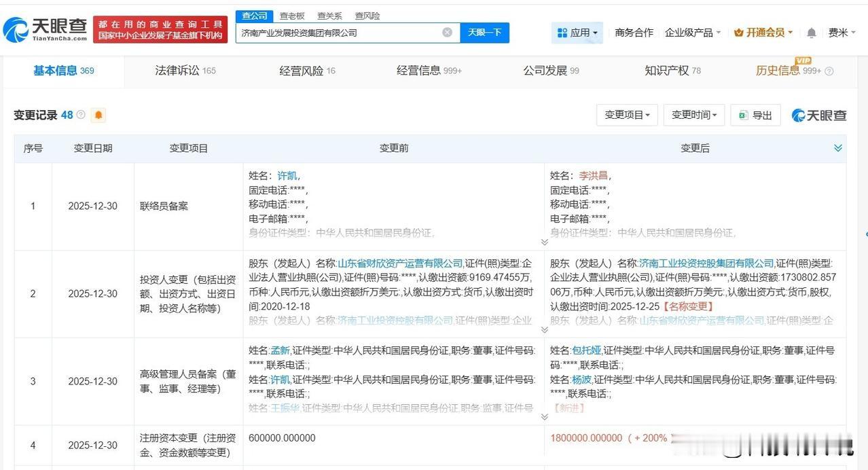Click the notification bell in the top navigation
The width and height of the screenshot is (868, 470).
[x=810, y=32]
